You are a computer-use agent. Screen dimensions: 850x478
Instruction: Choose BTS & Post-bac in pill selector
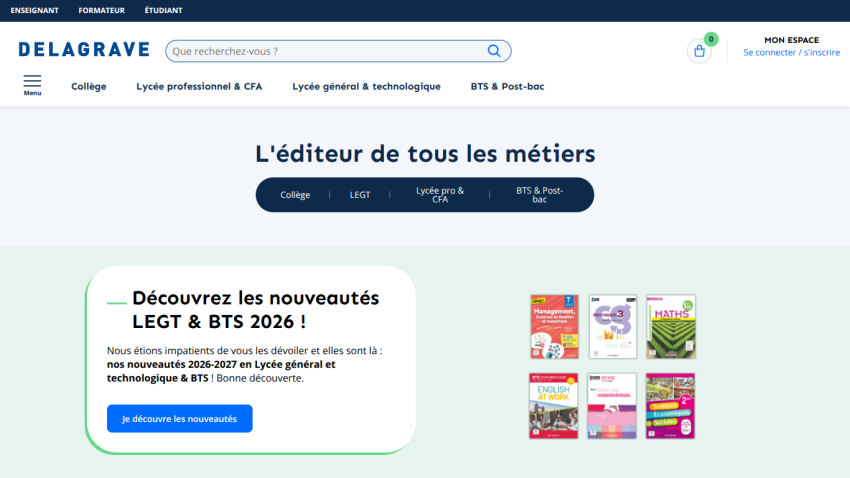click(x=539, y=195)
